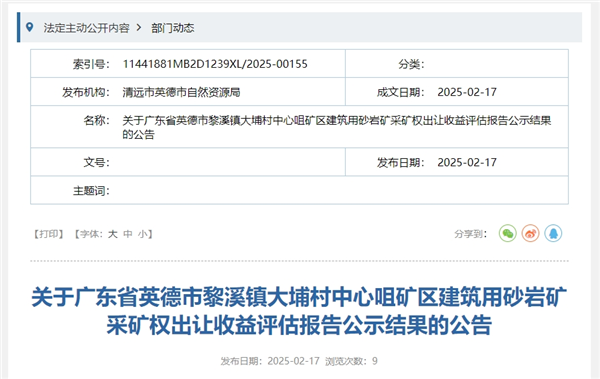
Task: Click the 成文日期 label
Action: tap(401, 92)
